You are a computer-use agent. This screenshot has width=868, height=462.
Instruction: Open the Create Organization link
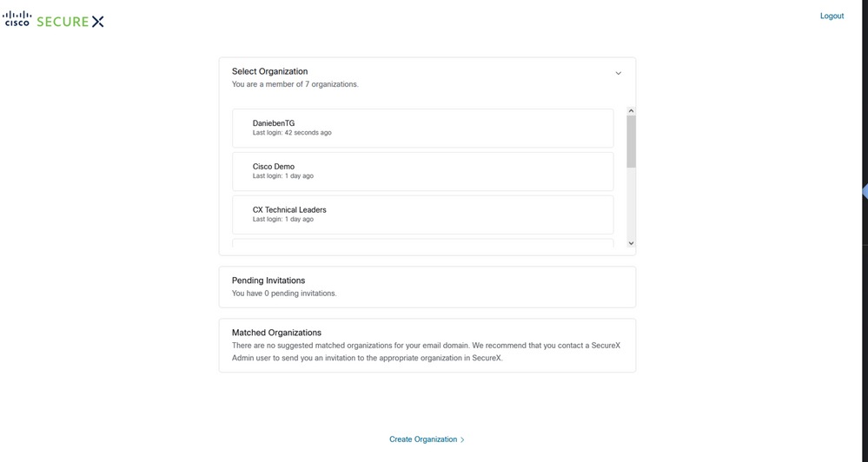[422, 439]
